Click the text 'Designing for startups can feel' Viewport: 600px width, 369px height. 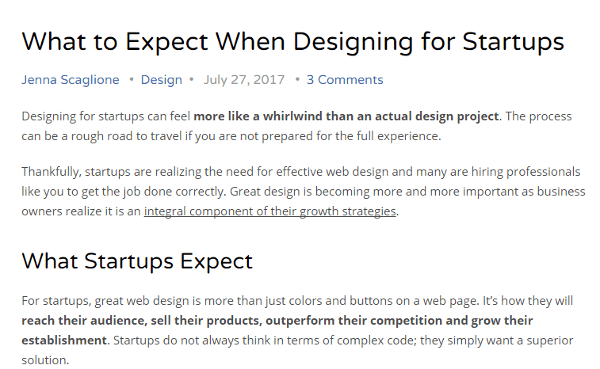106,116
